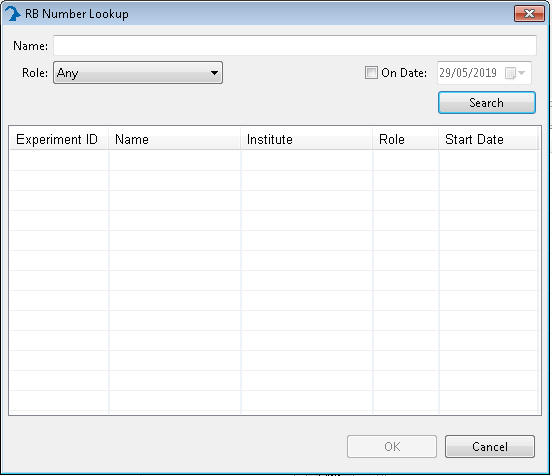Open the calendar picker for On Date

pos(515,73)
